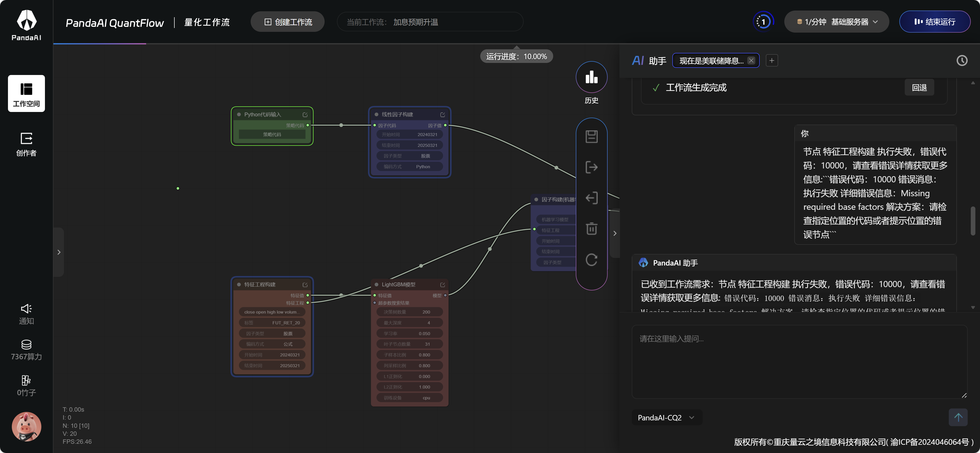The height and width of the screenshot is (453, 980).
Task: Click 学习率 0.050 value in LightGBM模型
Action: [x=409, y=334]
